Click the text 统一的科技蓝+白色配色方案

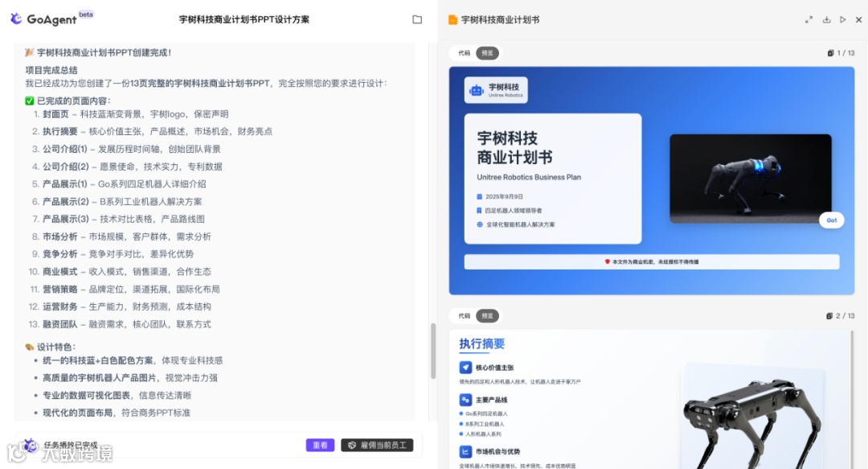pyautogui.click(x=98, y=360)
